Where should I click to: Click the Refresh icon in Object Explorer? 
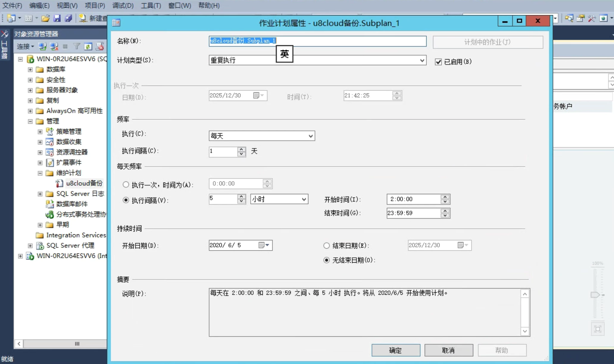tap(88, 46)
